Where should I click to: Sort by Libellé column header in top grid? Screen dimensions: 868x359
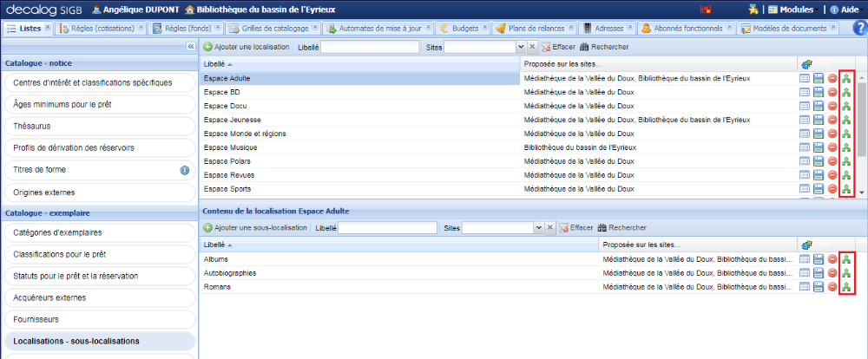point(217,64)
